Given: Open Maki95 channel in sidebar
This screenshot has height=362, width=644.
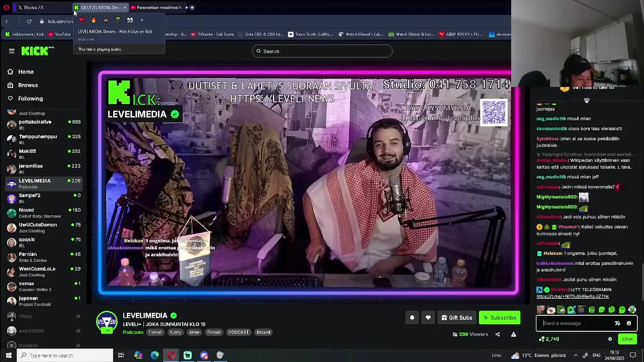Looking at the screenshot, I should (x=44, y=153).
